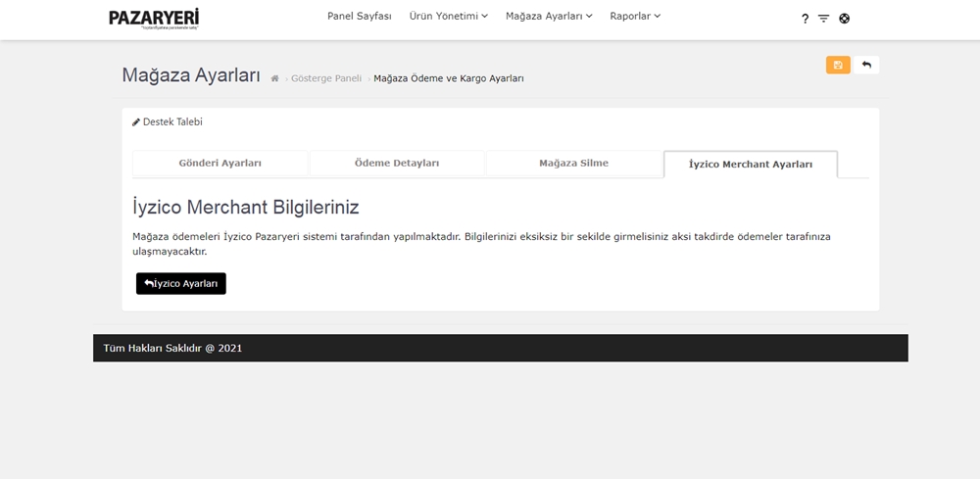This screenshot has height=479, width=980.
Task: Expand the Mağaza Ayarları dropdown menu
Action: click(x=549, y=17)
